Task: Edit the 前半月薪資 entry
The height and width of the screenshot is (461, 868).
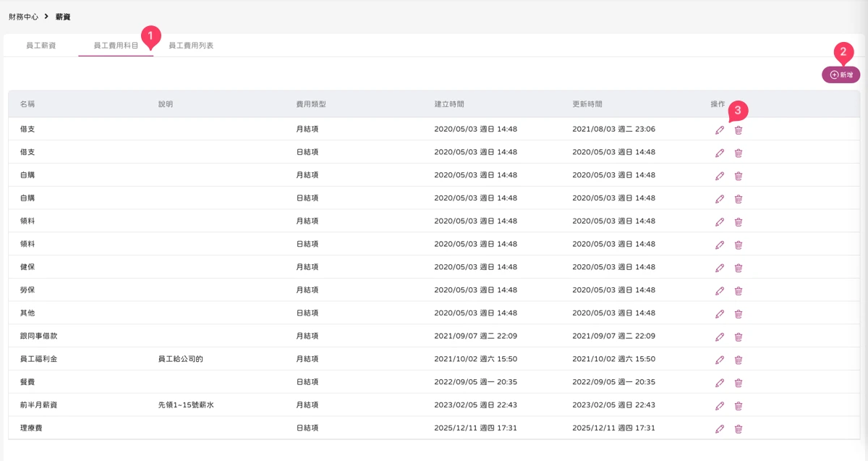Action: pos(720,405)
